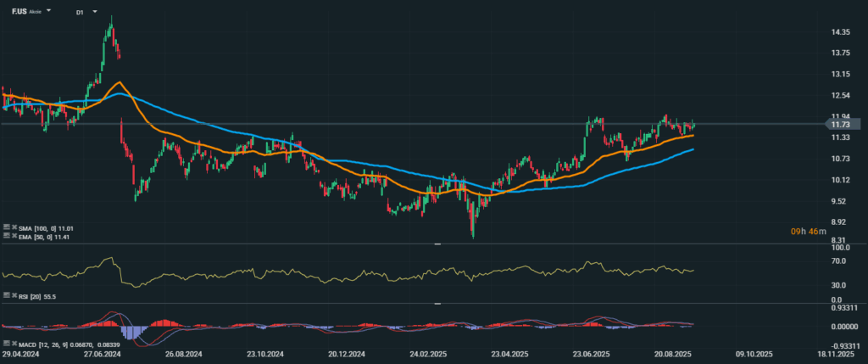
Task: Expand the D1 timeframe dropdown
Action: [94, 13]
